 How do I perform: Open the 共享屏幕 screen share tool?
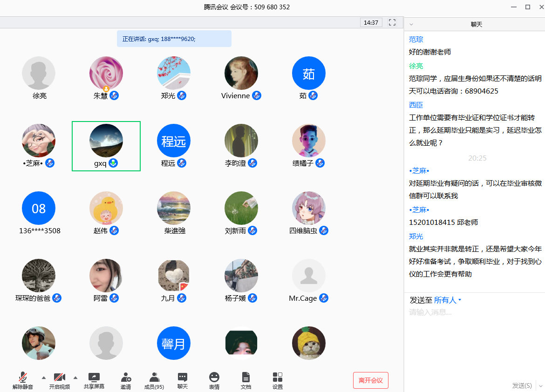[x=94, y=380]
